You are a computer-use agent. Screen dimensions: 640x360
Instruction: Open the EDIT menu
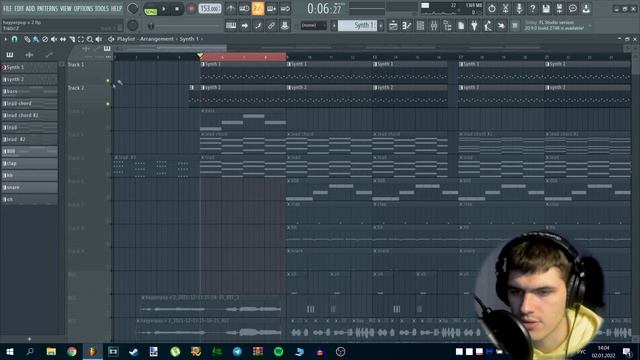(x=19, y=8)
